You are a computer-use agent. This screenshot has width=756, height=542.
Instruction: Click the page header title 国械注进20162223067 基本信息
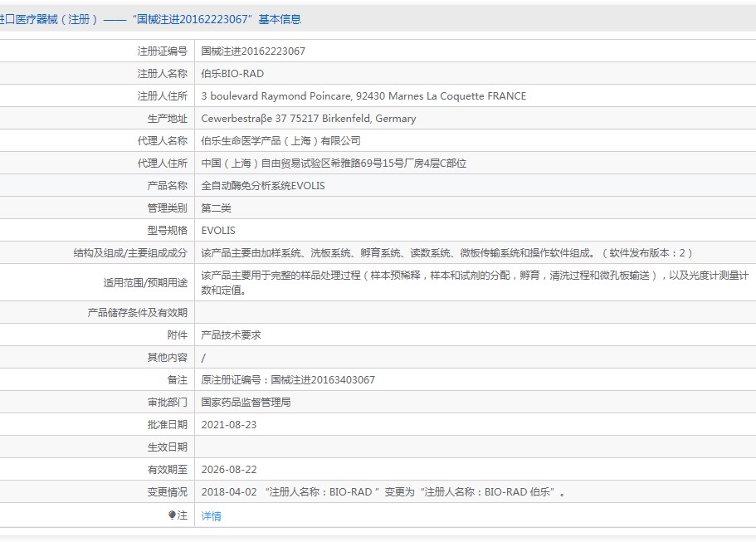149,19
